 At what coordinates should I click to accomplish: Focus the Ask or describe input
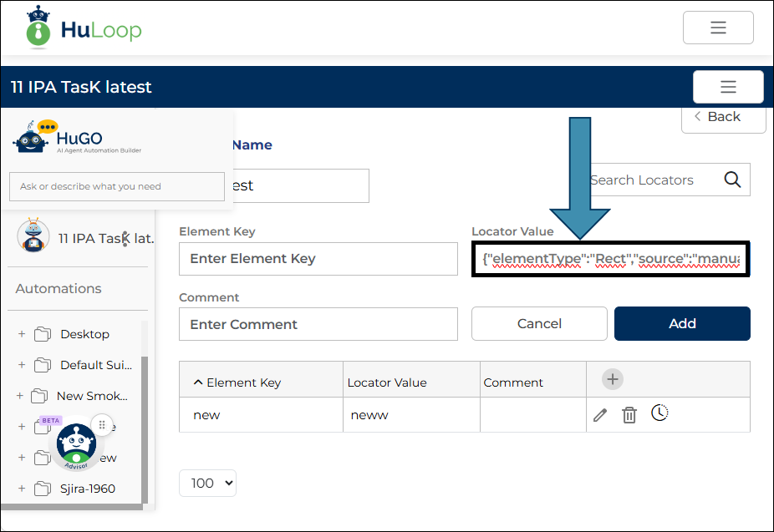click(117, 186)
